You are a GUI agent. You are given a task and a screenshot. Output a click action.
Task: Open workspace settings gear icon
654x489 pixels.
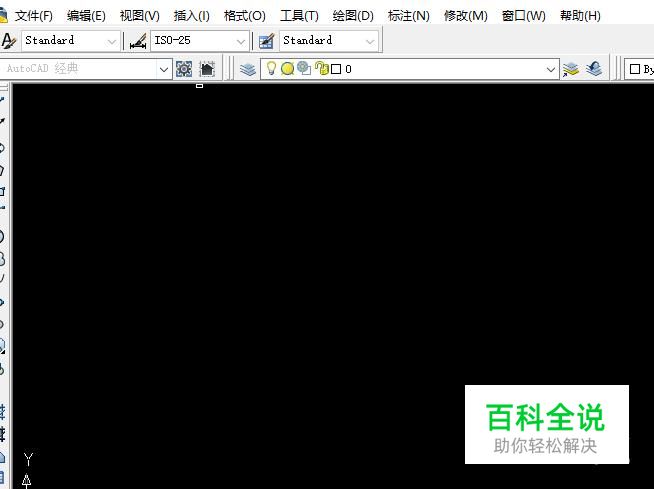pyautogui.click(x=184, y=69)
